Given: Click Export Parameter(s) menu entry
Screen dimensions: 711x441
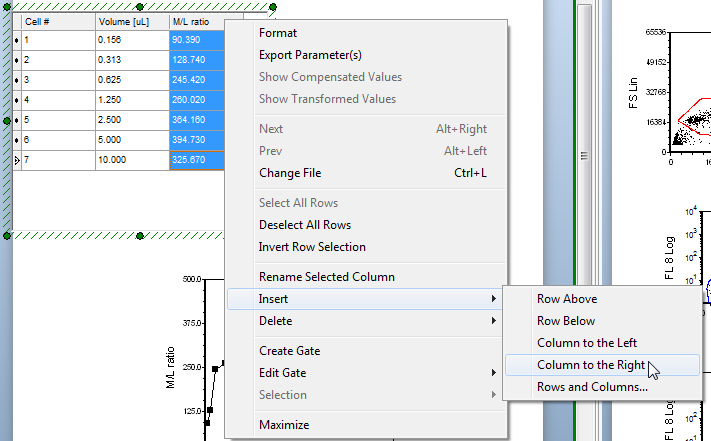Looking at the screenshot, I should tap(310, 55).
